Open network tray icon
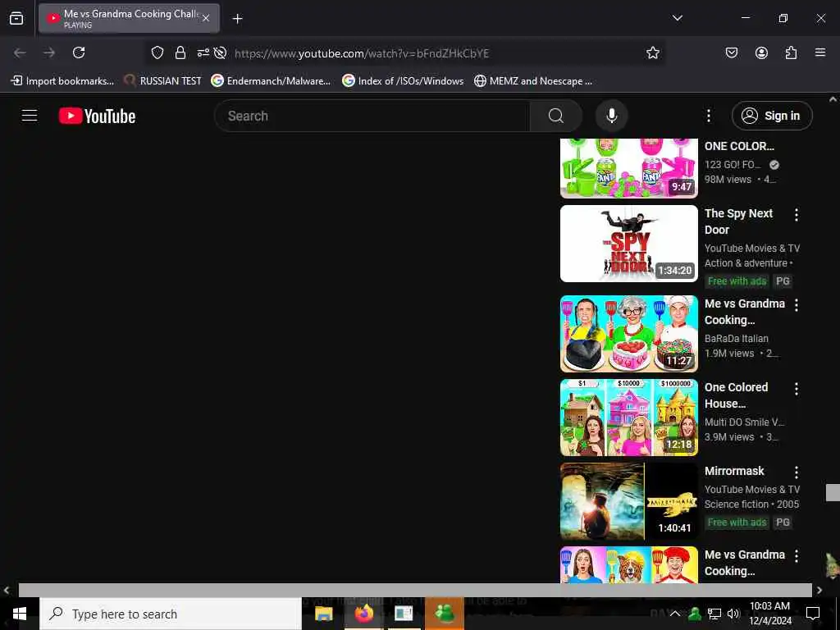 coord(714,614)
